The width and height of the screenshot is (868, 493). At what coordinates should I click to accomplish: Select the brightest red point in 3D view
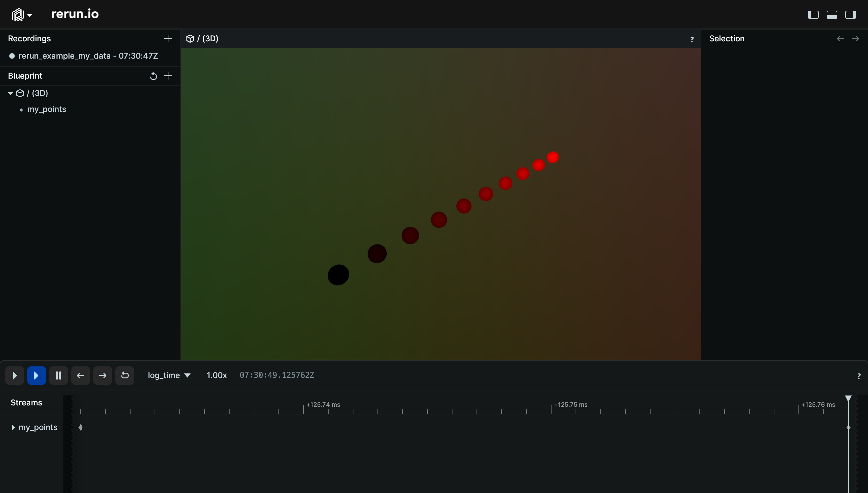(x=553, y=157)
